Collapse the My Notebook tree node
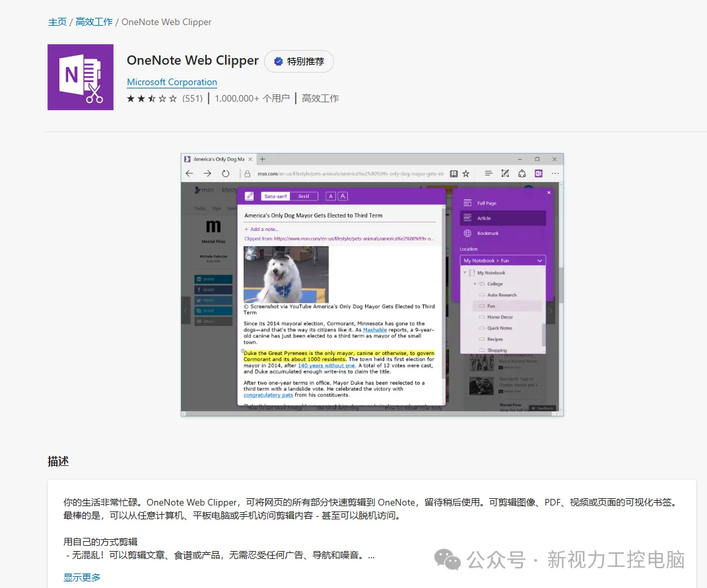Viewport: 707px width, 588px height. (x=465, y=273)
